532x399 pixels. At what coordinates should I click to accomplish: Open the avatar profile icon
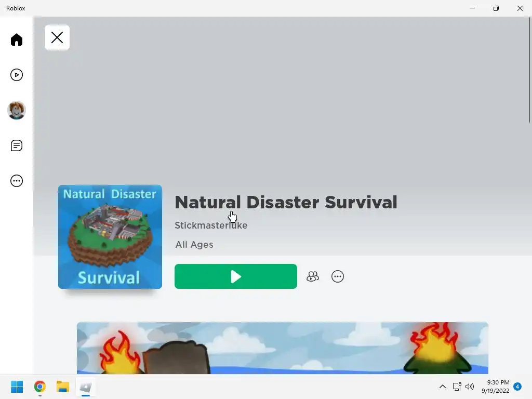(16, 110)
